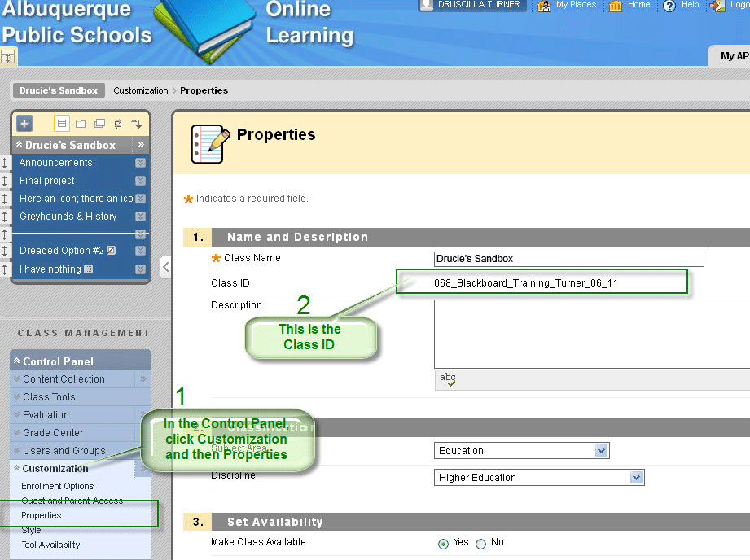Open the Final project options dropdown

click(140, 180)
